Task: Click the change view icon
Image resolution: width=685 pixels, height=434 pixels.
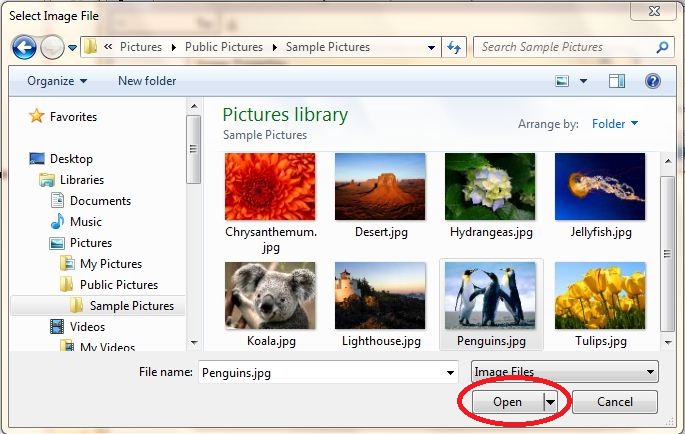Action: (x=562, y=81)
